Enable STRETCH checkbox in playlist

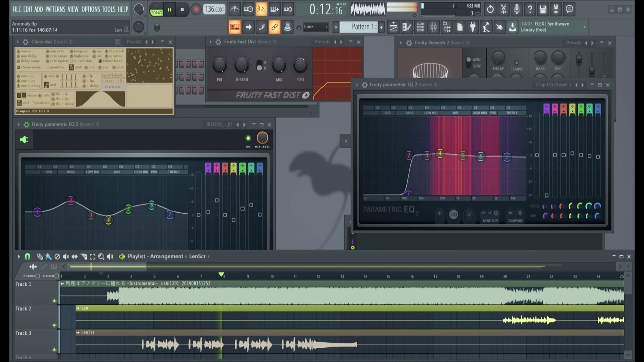57,276
